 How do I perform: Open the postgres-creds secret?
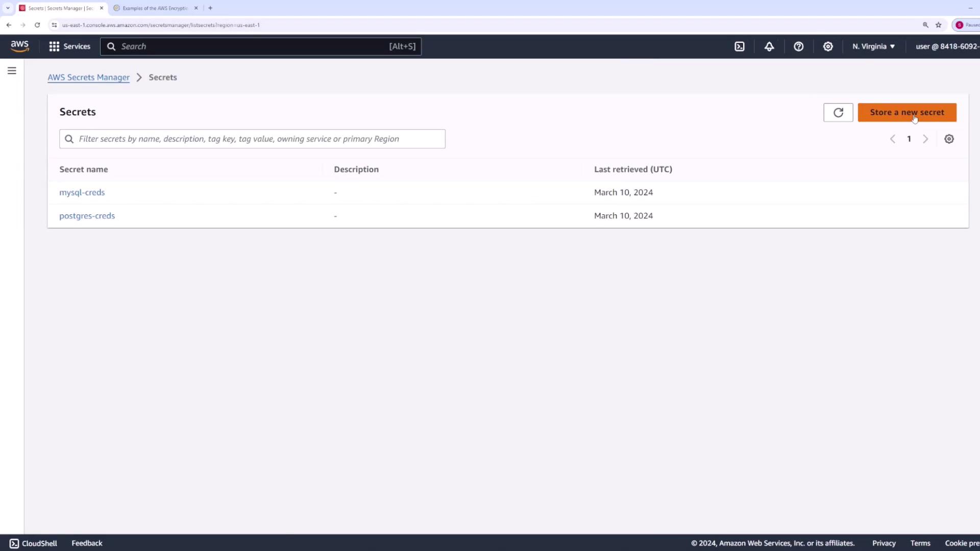(x=87, y=216)
